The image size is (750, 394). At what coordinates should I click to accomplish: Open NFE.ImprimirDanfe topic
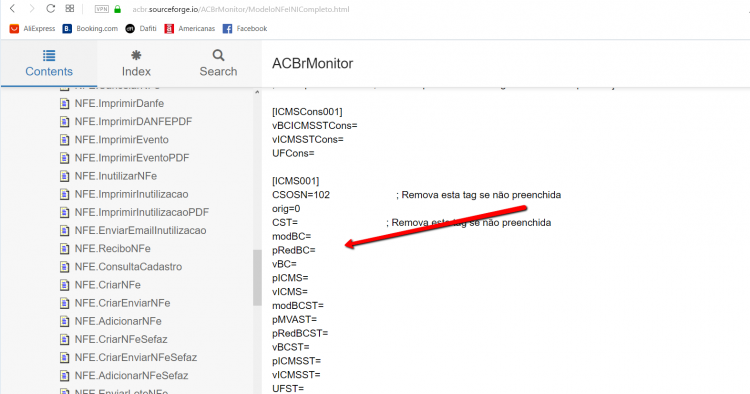coord(119,103)
